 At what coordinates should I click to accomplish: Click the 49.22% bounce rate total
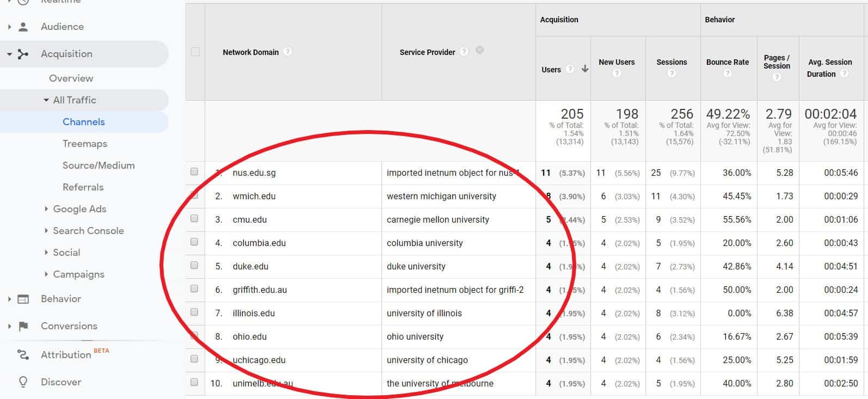pos(728,114)
